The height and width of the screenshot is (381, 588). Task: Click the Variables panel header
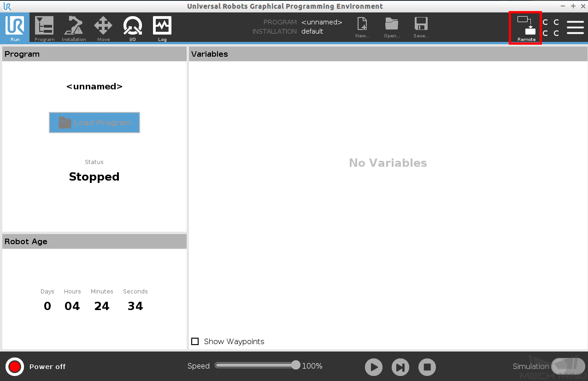click(x=388, y=54)
